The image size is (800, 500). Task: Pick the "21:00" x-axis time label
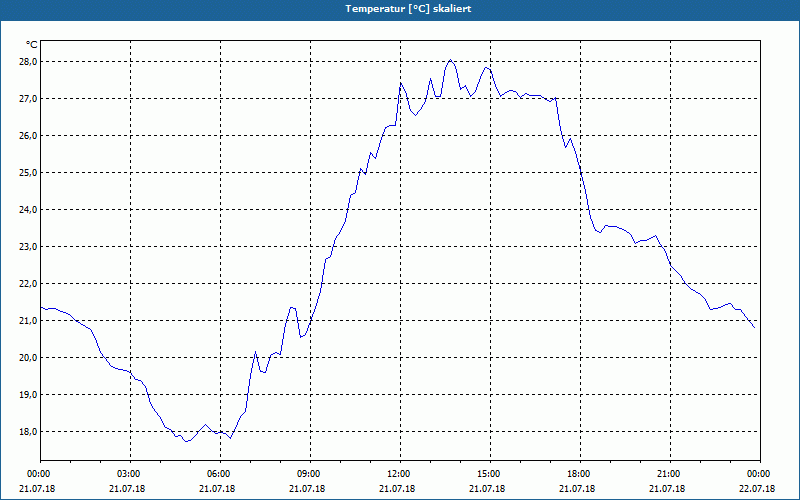click(x=669, y=474)
